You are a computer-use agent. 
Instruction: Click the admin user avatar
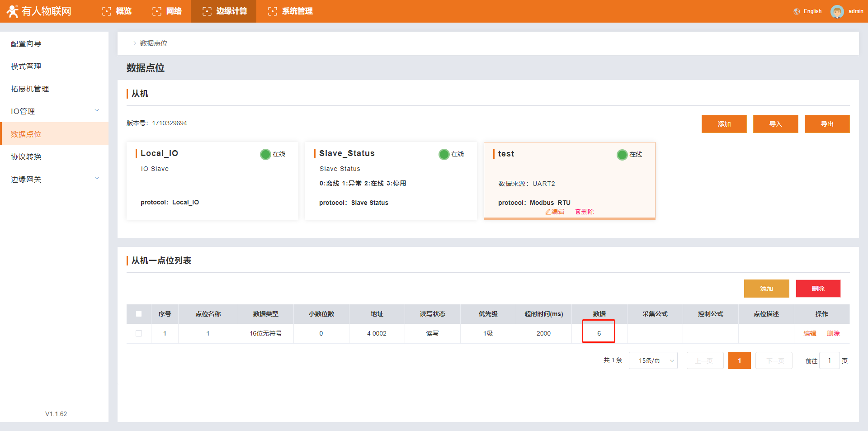[x=837, y=11]
